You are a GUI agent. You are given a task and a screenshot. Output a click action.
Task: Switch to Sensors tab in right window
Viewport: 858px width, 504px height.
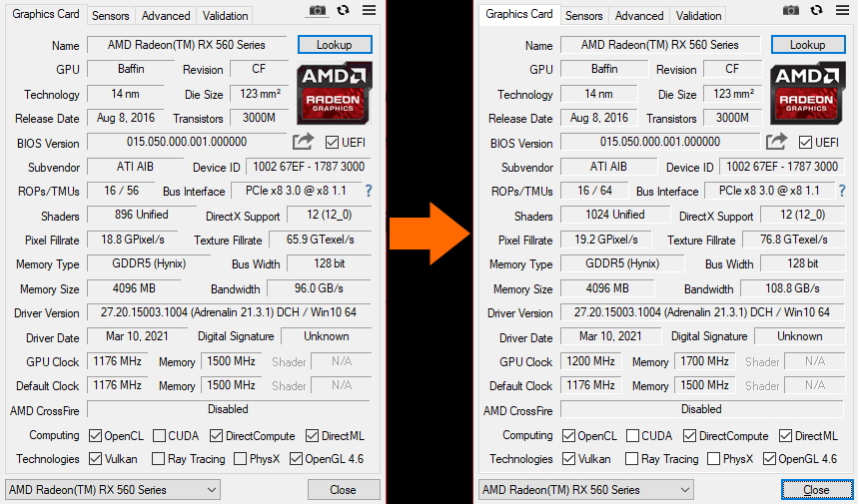point(584,16)
